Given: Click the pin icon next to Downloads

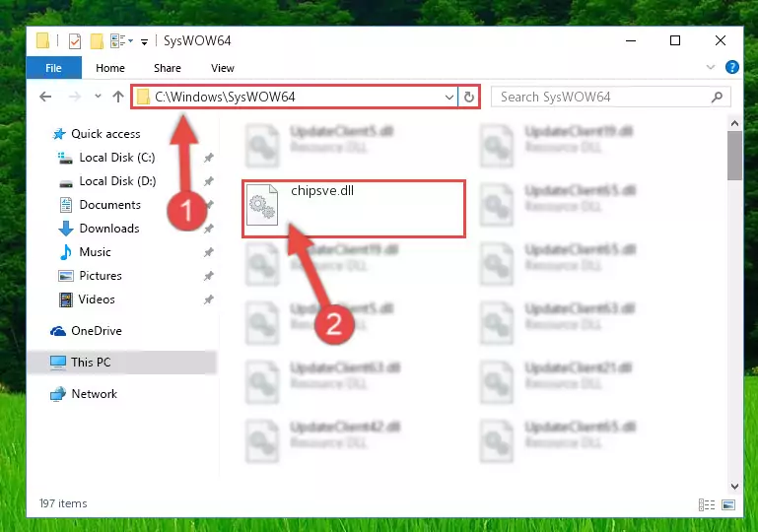Looking at the screenshot, I should (x=208, y=229).
